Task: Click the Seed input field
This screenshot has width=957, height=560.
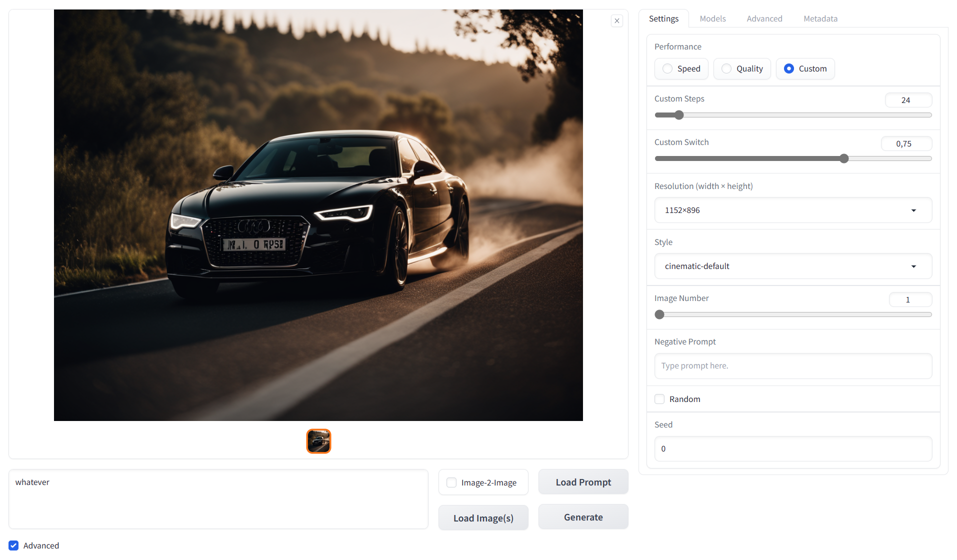Action: click(x=793, y=449)
